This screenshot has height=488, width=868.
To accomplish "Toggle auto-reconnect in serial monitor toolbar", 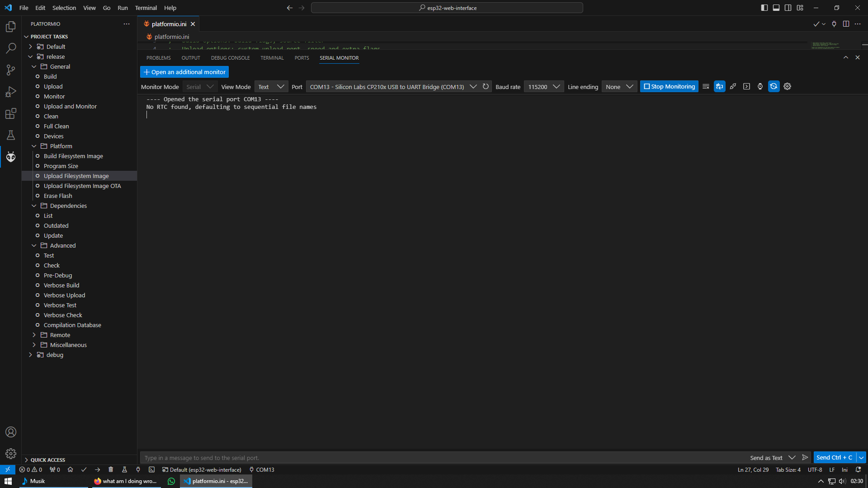I will 774,86.
